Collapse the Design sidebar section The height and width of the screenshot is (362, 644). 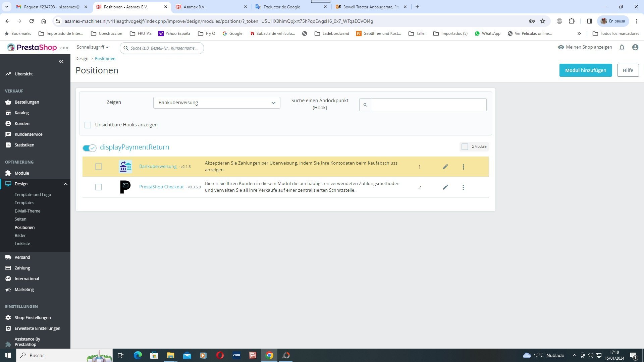(x=65, y=184)
